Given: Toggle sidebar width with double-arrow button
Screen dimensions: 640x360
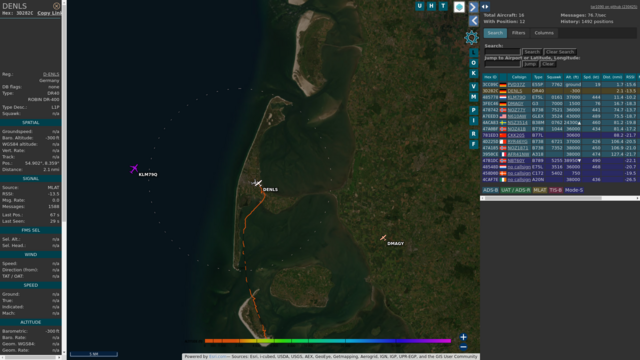Looking at the screenshot, I should pos(484,7).
